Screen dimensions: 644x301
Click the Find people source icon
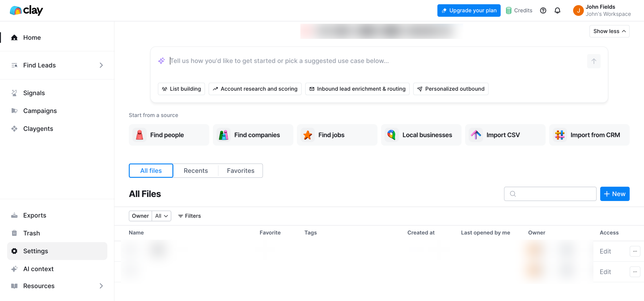coord(139,135)
